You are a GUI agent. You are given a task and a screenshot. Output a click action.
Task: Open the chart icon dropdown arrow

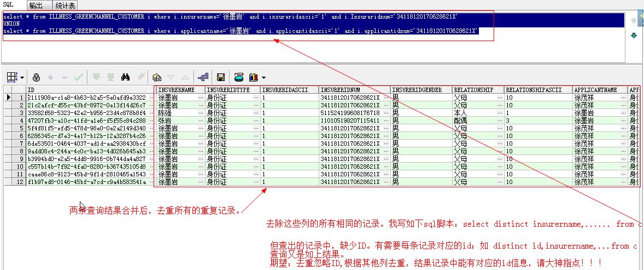coord(264,77)
